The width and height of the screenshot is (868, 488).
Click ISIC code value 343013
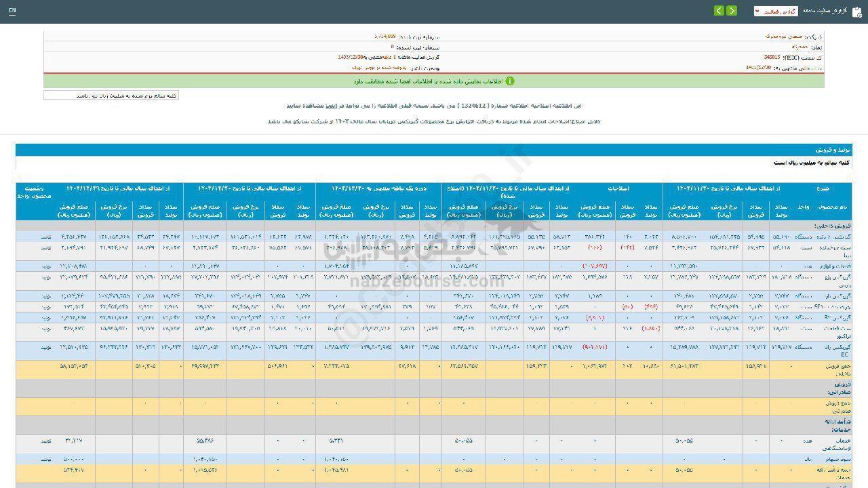pos(772,58)
